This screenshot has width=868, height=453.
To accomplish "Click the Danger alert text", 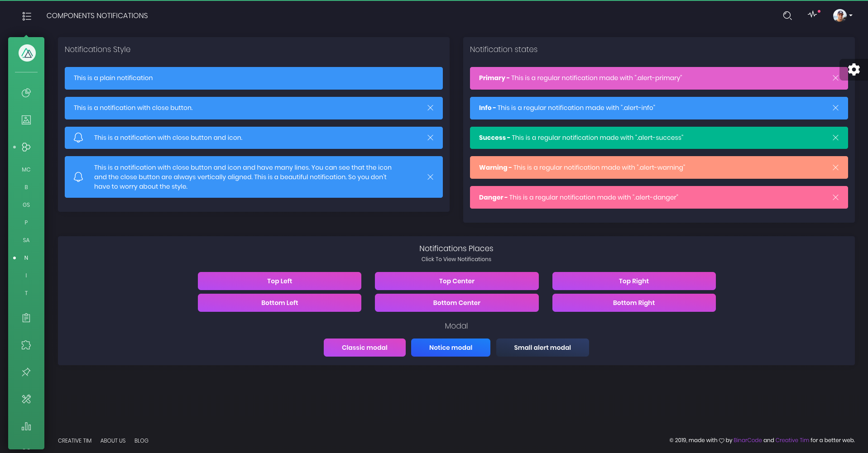I will pos(579,197).
